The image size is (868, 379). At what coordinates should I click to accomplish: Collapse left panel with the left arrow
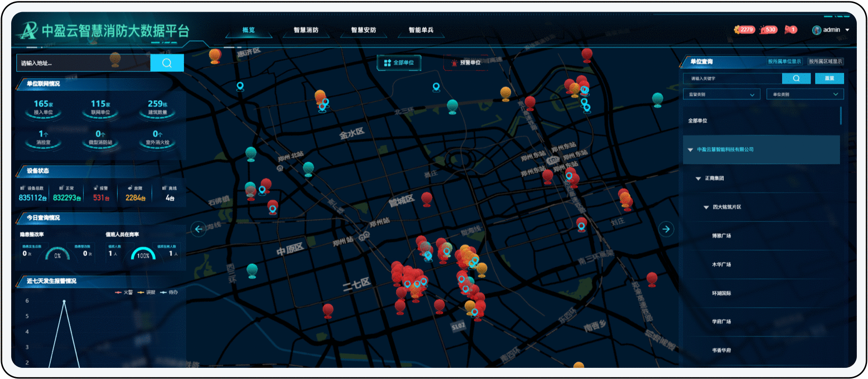[x=198, y=229]
